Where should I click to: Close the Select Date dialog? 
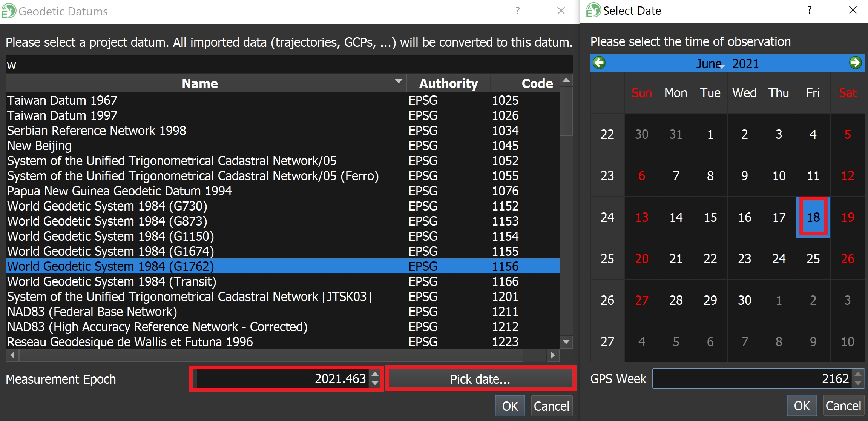[853, 10]
